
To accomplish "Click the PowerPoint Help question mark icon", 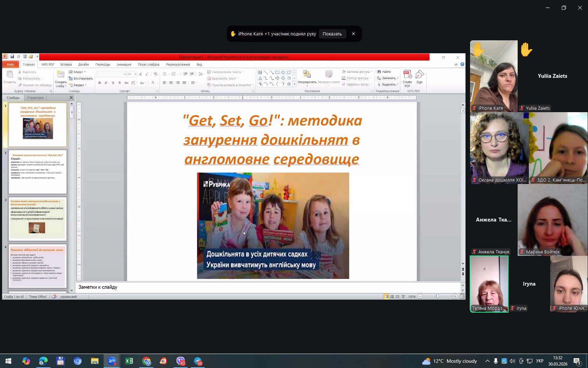I will (x=462, y=64).
